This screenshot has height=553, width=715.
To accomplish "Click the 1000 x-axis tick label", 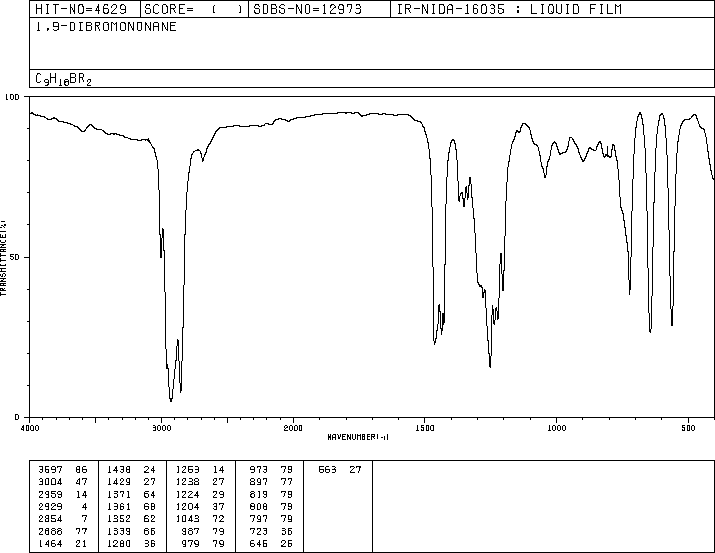I will click(557, 428).
